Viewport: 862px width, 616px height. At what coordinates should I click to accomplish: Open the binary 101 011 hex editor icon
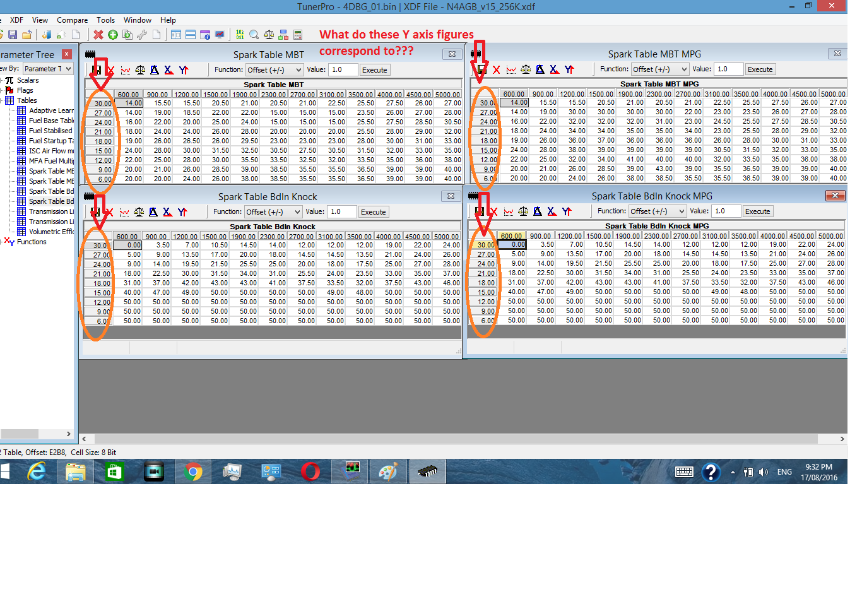coord(240,35)
